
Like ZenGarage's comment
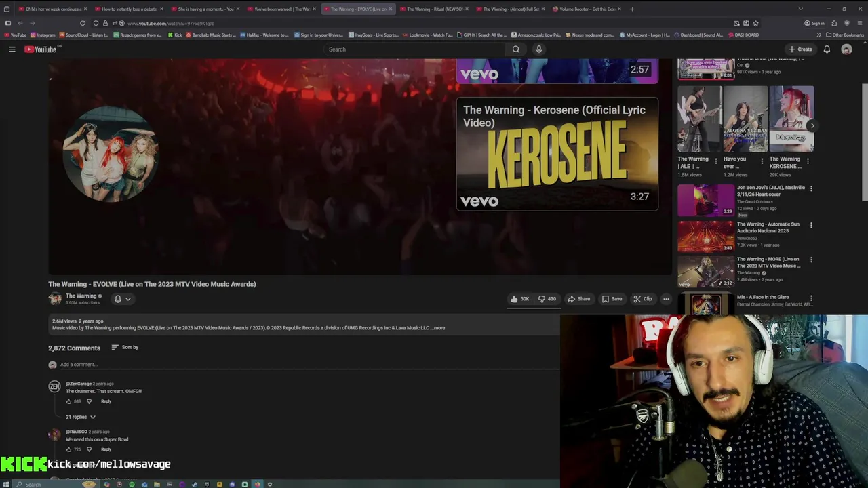[68, 401]
